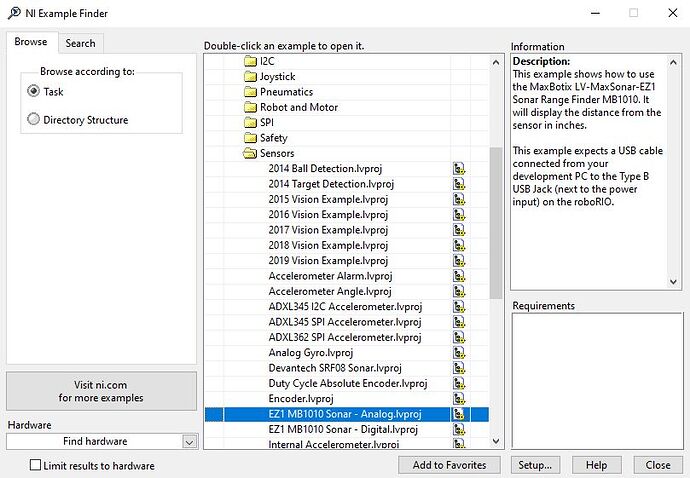Select the Sensors folder label
Viewport: 690px width, 478px height.
277,153
